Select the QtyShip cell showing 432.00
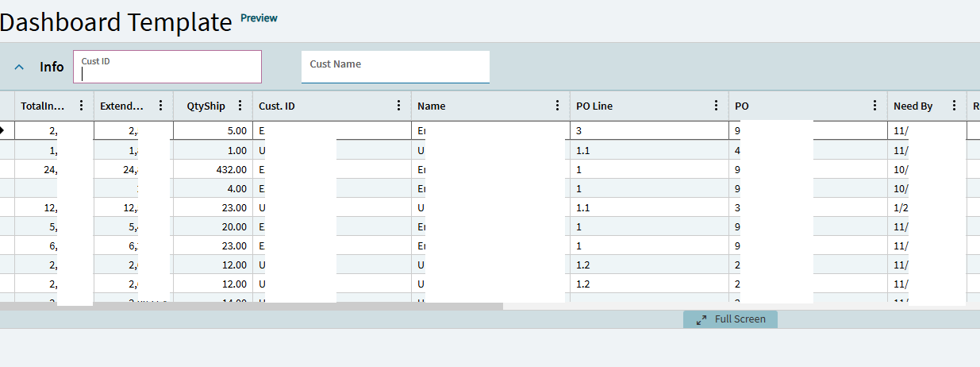 (213, 168)
